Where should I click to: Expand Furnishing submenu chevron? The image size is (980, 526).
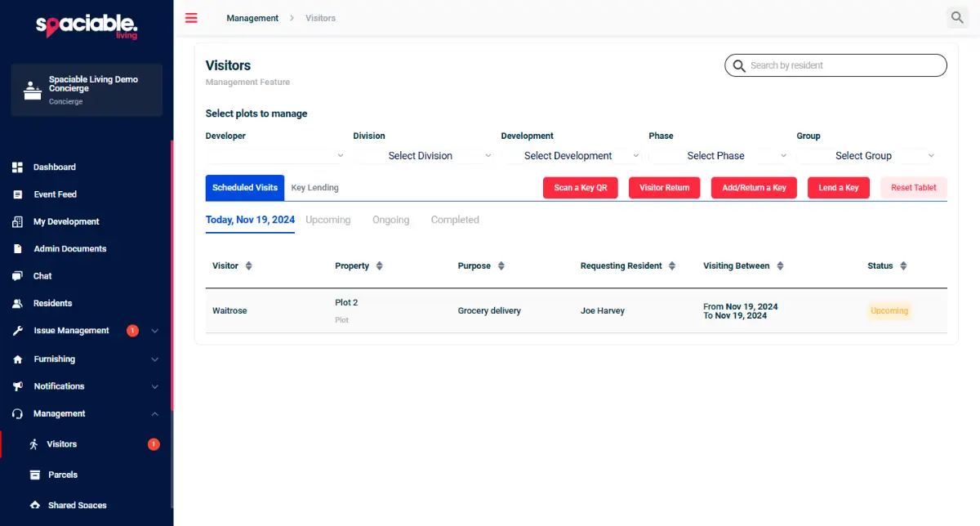(x=155, y=359)
